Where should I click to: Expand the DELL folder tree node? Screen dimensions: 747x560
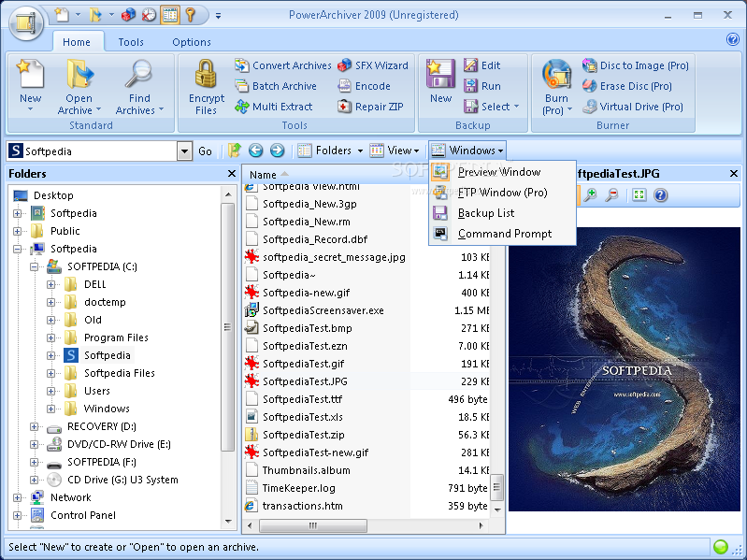[51, 284]
